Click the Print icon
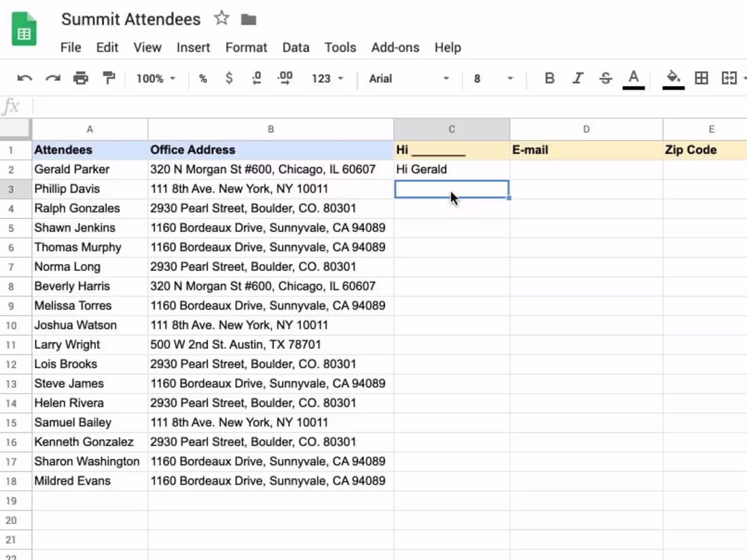Viewport: 747px width, 560px height. coord(81,78)
